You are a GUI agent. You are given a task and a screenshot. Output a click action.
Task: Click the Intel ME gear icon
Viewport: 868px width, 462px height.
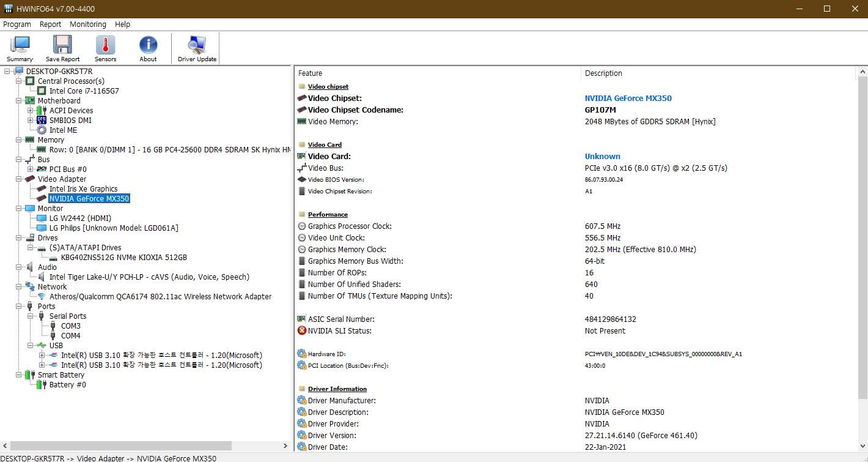(42, 130)
